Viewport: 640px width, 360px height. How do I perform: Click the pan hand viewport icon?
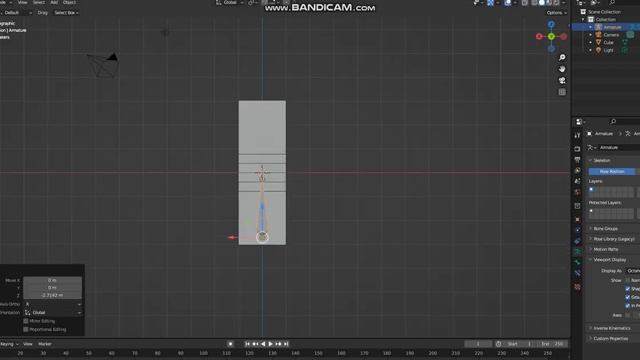pos(562,69)
